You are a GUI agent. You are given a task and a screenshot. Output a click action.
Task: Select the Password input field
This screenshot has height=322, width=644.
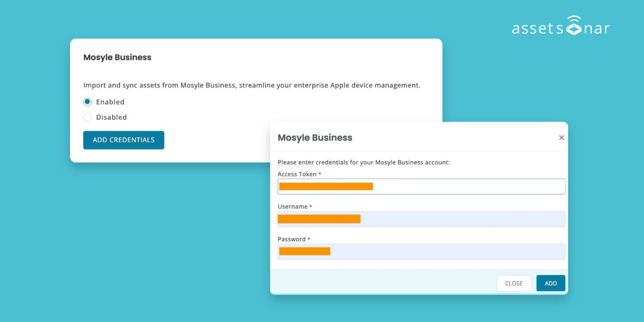[421, 252]
